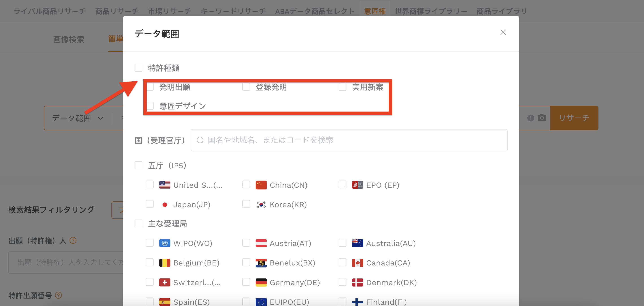Viewport: 644px width, 306px height.
Task: Click the camera image-search icon
Action: click(542, 118)
